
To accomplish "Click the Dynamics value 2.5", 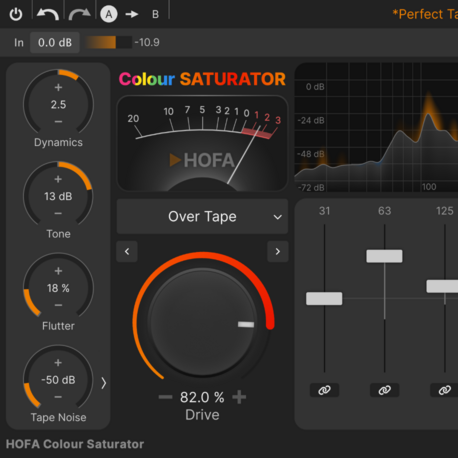I will tap(58, 105).
